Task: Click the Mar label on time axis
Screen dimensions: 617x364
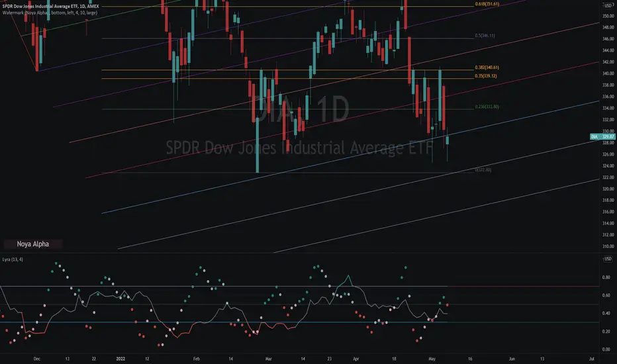Action: click(268, 359)
